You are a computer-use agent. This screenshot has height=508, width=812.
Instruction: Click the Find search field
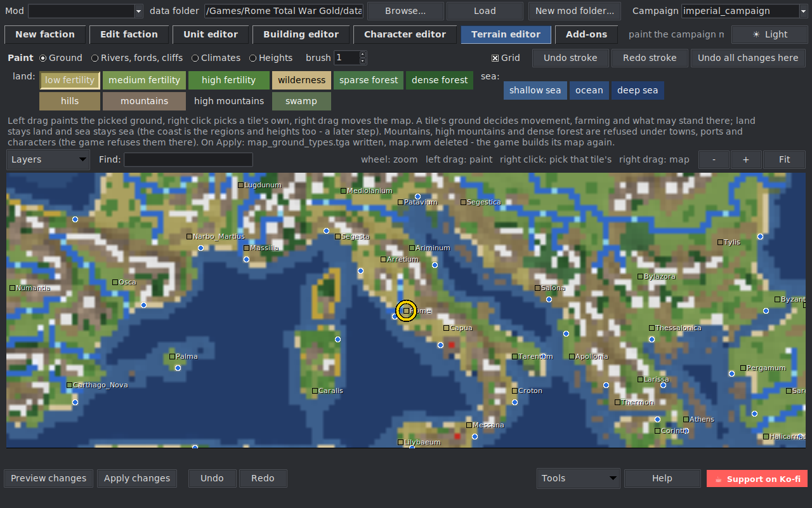(x=188, y=159)
